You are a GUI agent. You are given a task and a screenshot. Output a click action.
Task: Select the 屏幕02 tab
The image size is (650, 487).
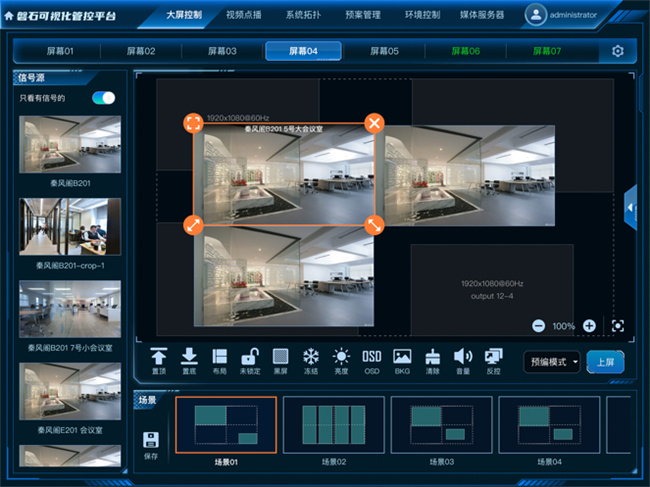point(141,51)
